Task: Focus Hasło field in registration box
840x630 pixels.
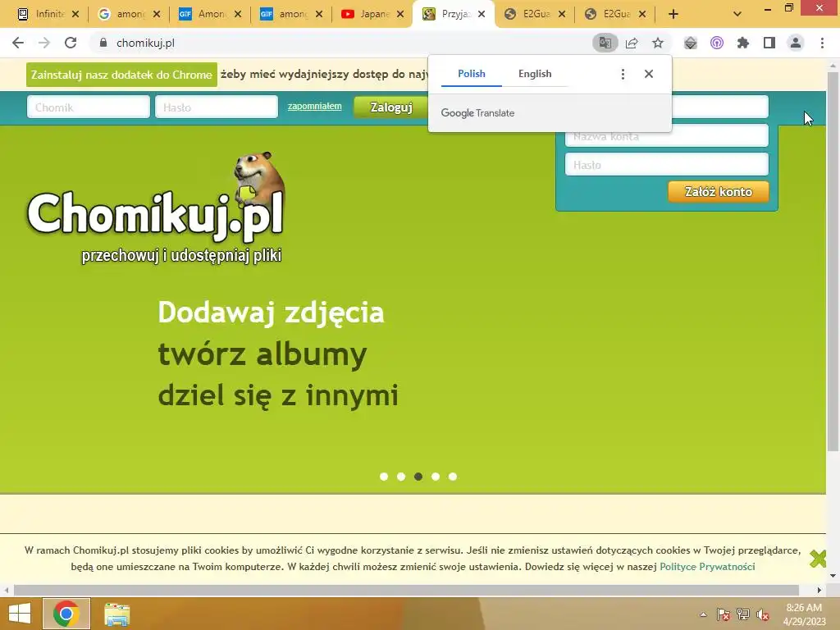Action: 666,164
